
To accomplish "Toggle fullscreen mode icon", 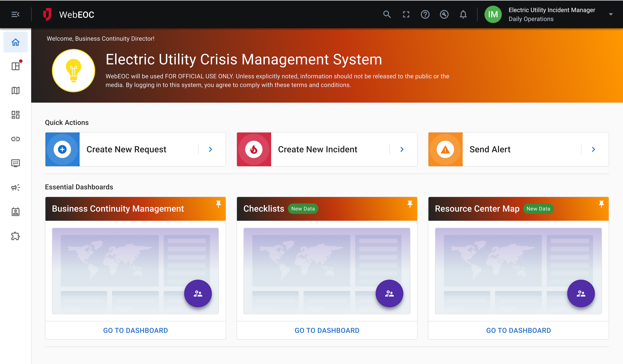I will [406, 14].
